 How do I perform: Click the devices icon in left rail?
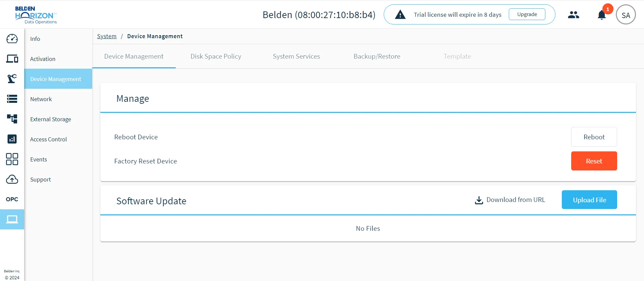coord(12,59)
